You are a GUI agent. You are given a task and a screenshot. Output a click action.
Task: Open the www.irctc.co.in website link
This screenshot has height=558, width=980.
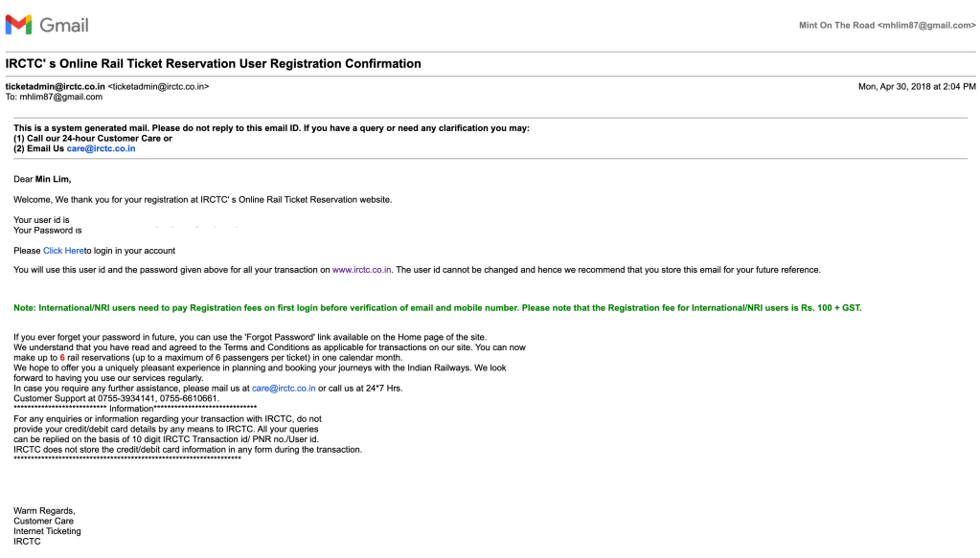(362, 270)
